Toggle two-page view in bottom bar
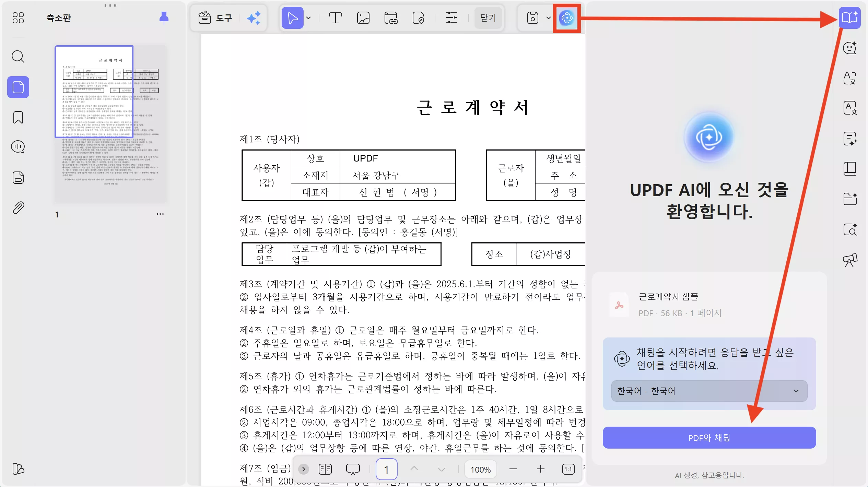The image size is (868, 487). [325, 469]
